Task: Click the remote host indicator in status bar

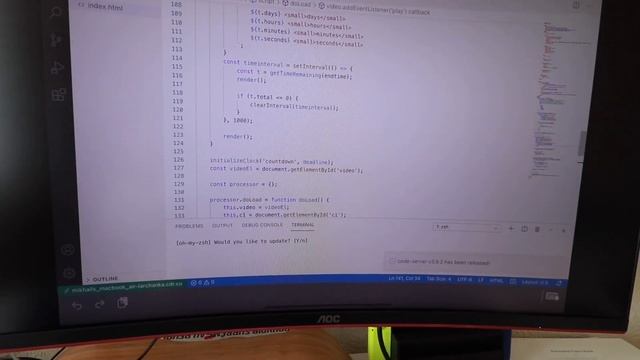Action: click(122, 287)
